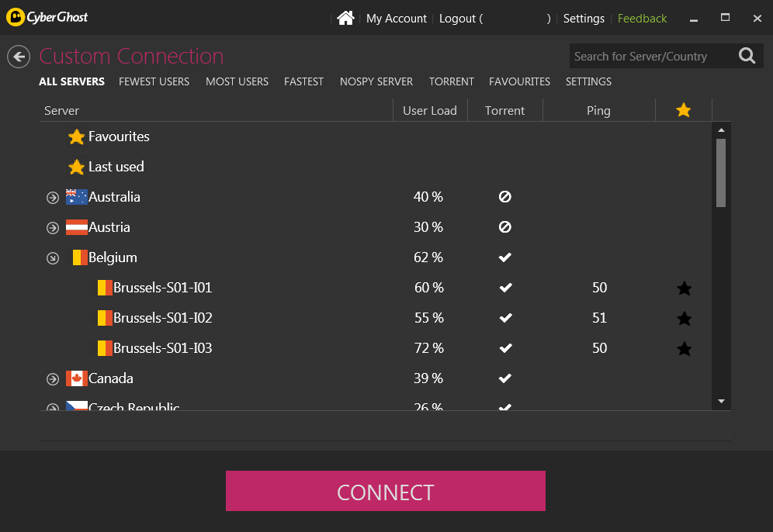The image size is (773, 532).
Task: Click the scroll down arrow of server list
Action: pos(721,401)
